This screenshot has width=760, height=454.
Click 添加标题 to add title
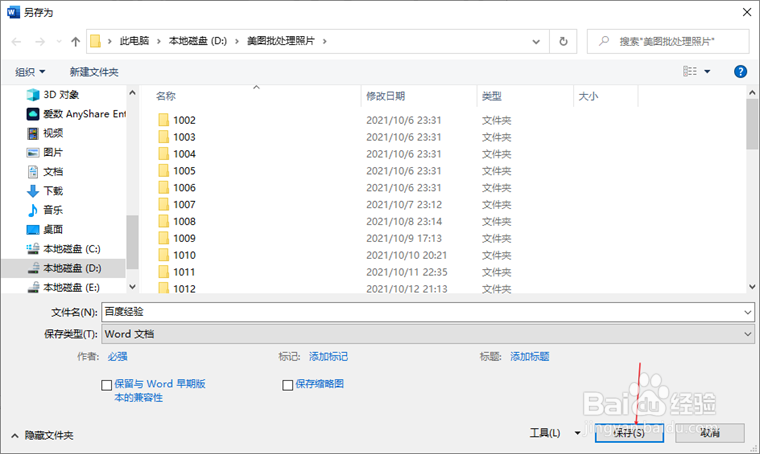click(529, 357)
